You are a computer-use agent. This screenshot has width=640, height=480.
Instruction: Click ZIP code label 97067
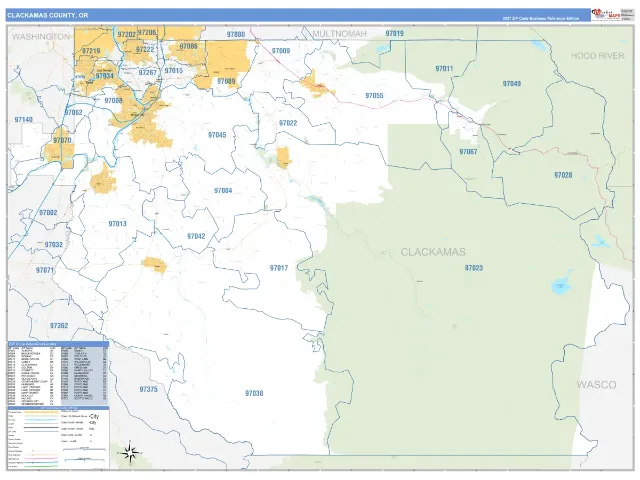click(468, 151)
